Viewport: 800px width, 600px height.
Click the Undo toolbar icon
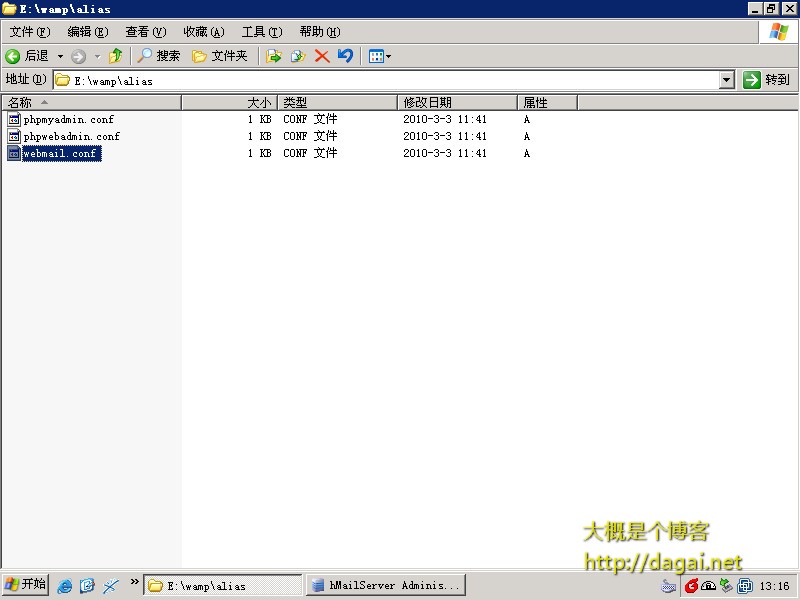[345, 56]
